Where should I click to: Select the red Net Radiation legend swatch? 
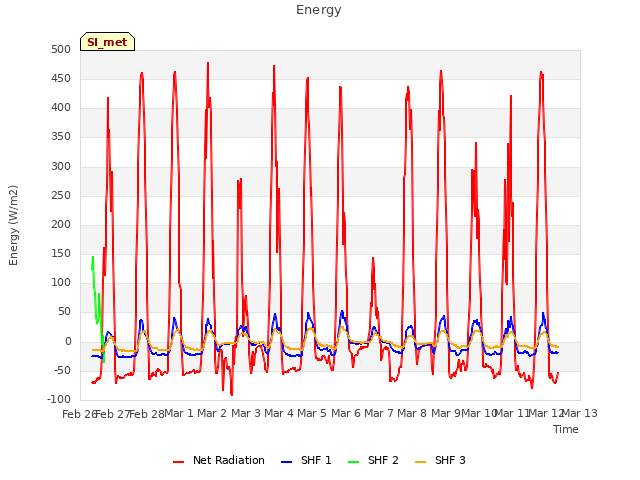point(178,462)
